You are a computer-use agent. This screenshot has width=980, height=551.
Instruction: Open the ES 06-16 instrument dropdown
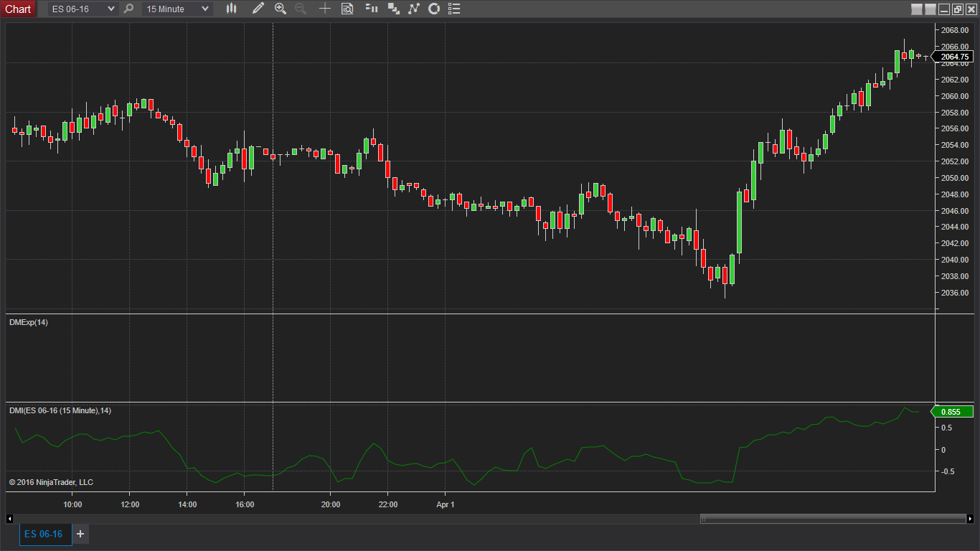tap(83, 9)
